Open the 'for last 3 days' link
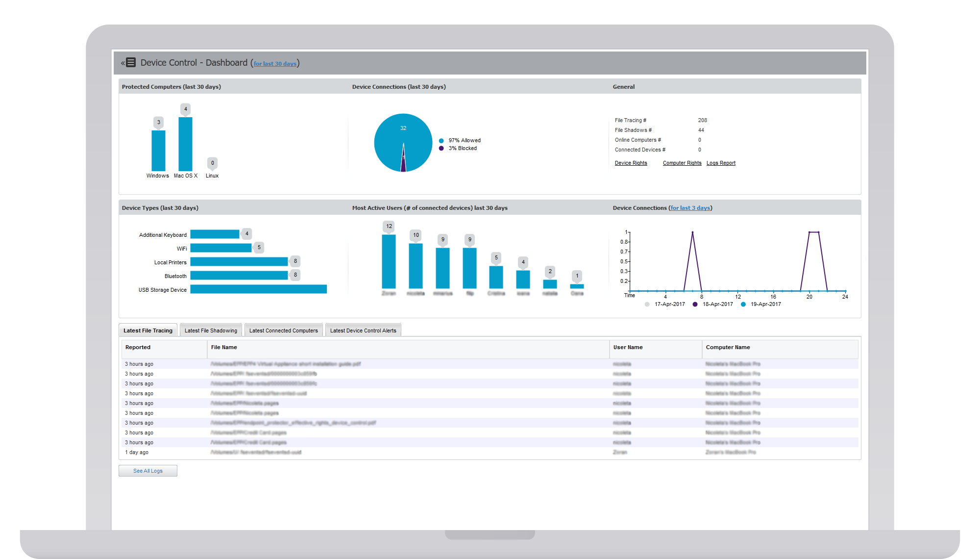 coord(690,208)
